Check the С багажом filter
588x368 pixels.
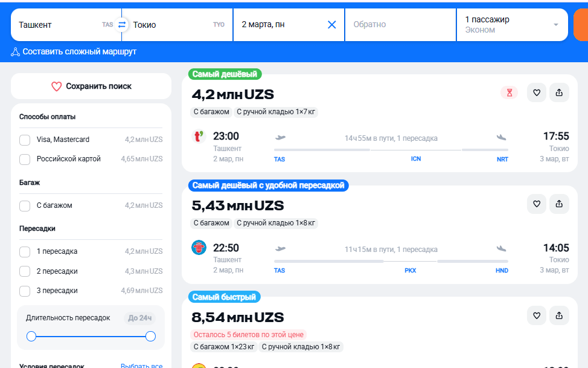tap(25, 206)
